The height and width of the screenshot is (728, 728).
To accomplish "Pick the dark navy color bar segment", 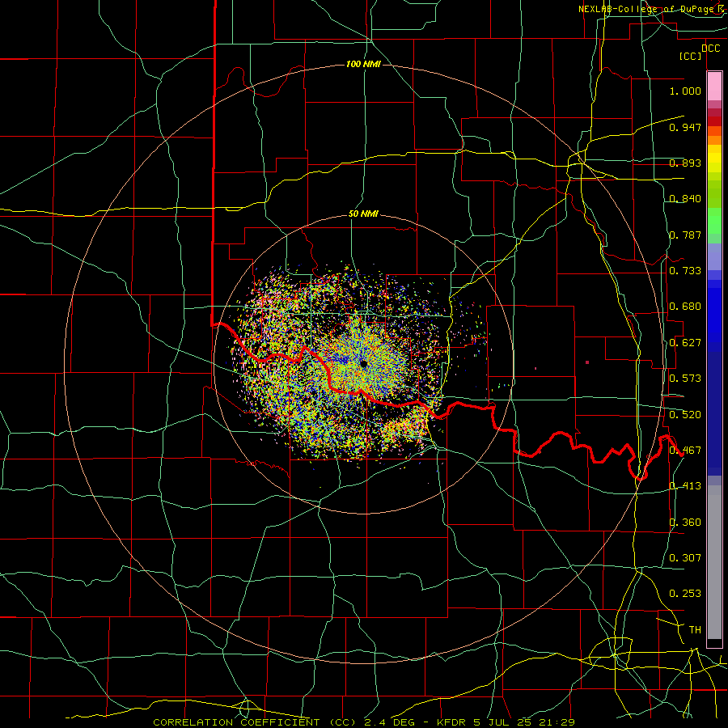I will coord(714,413).
